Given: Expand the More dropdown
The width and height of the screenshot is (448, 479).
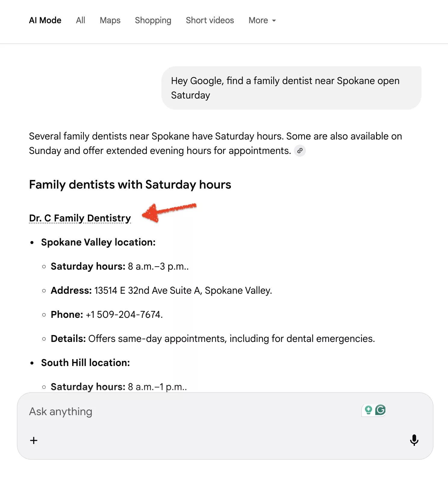Looking at the screenshot, I should point(261,20).
